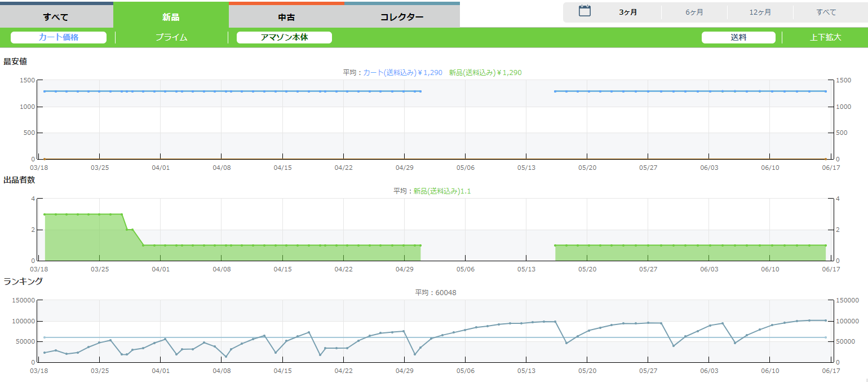Toggle the アマゾン本体 filter
This screenshot has width=868, height=382.
click(284, 38)
